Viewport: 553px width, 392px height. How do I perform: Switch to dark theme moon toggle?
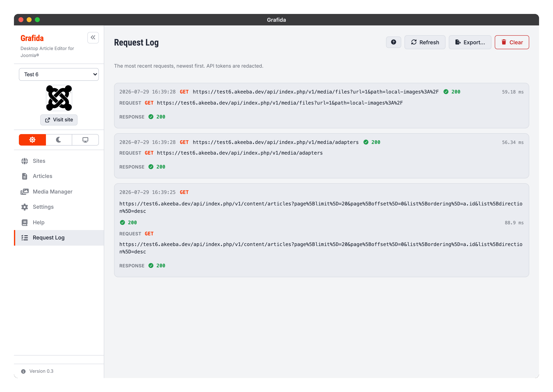(59, 140)
